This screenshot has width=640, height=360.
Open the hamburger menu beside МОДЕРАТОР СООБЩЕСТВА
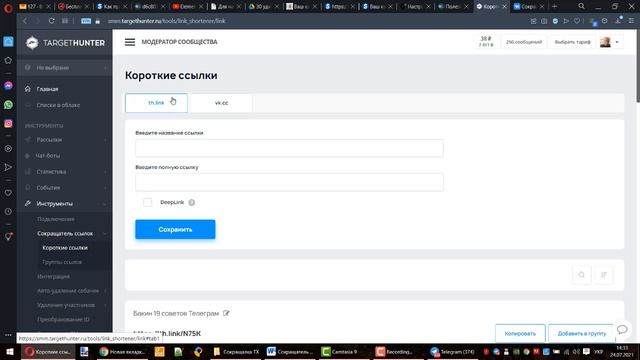click(130, 42)
